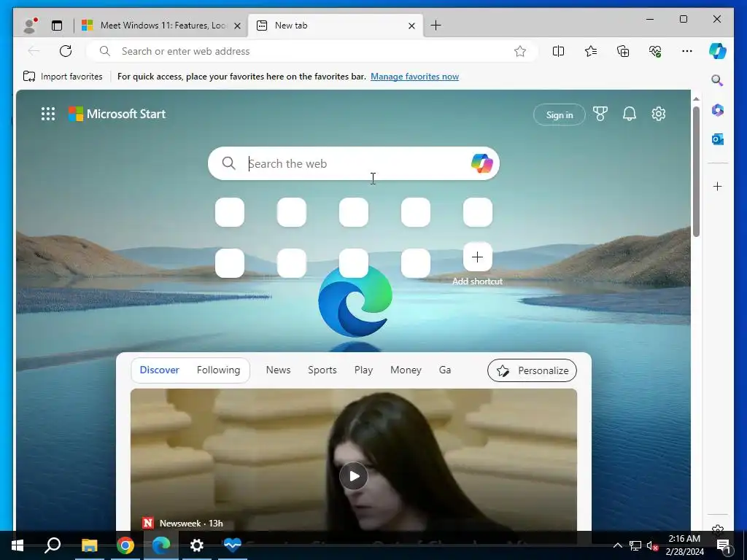
Task: Open the network tray icon
Action: [x=635, y=545]
